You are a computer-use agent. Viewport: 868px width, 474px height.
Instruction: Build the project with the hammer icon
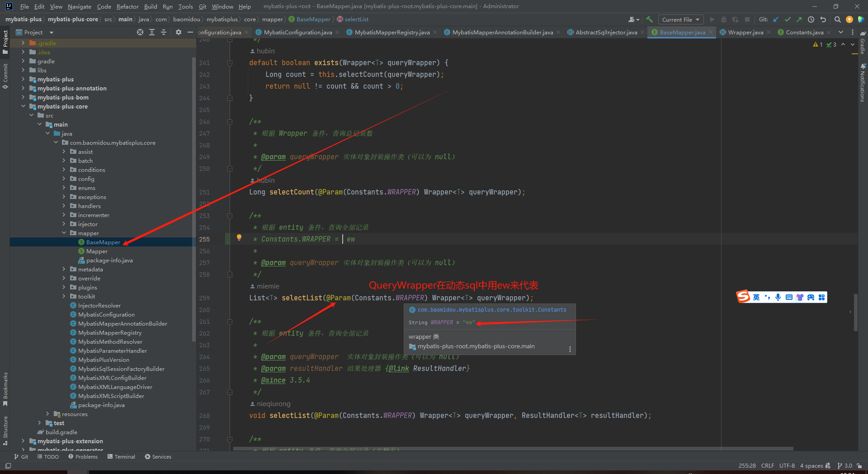click(649, 19)
